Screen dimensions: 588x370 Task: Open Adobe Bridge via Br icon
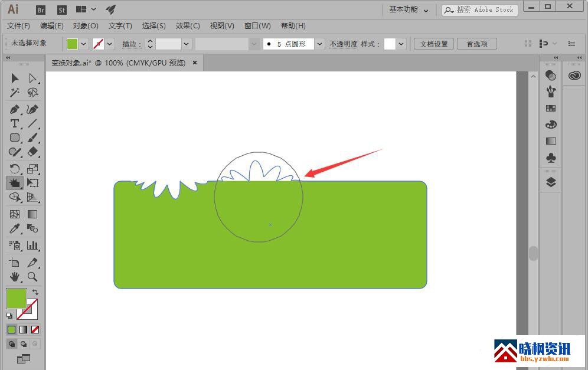click(41, 10)
